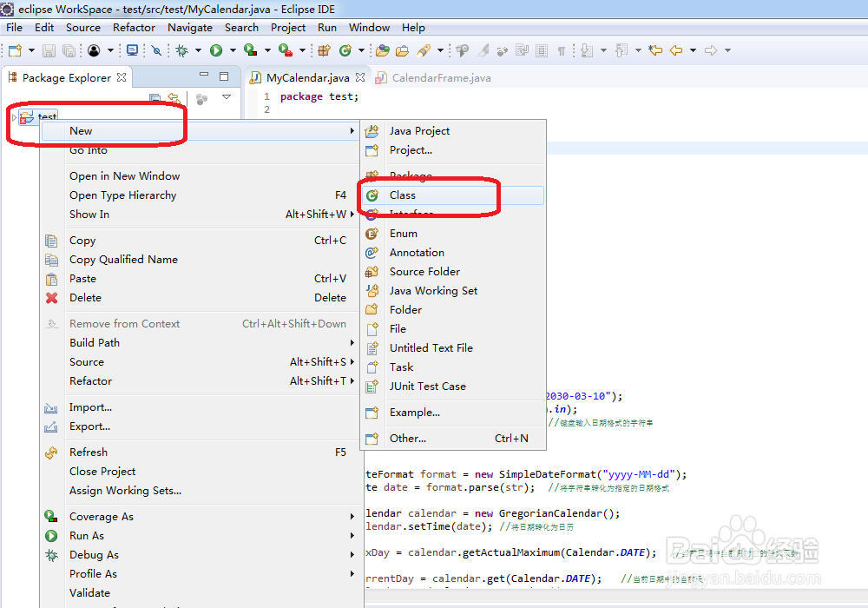The width and height of the screenshot is (868, 608).
Task: Choose Close Project in context menu
Action: pyautogui.click(x=200, y=472)
